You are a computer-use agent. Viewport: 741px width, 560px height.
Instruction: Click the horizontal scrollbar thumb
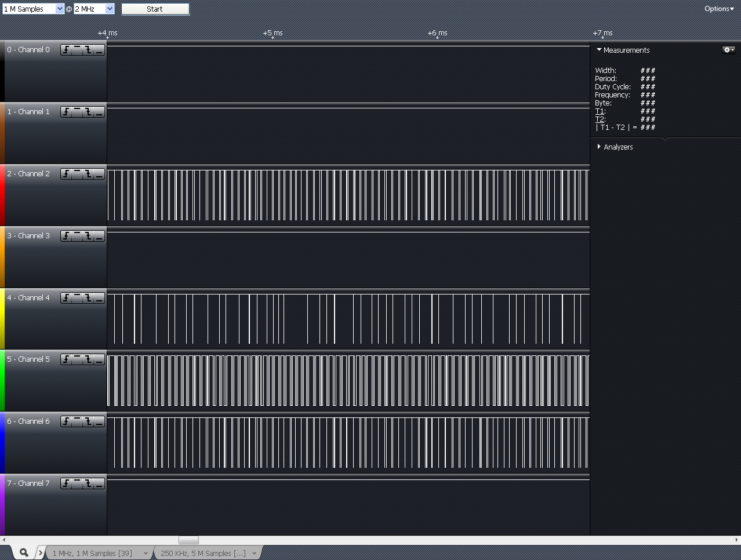pos(188,540)
